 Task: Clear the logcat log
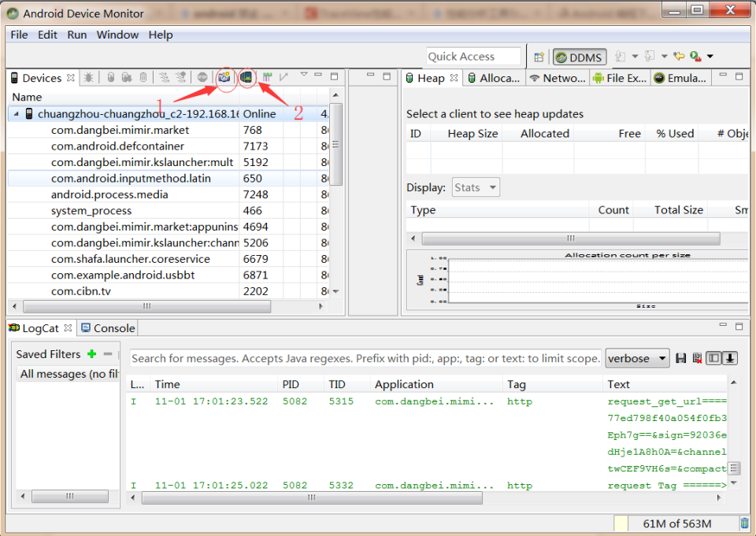(697, 358)
